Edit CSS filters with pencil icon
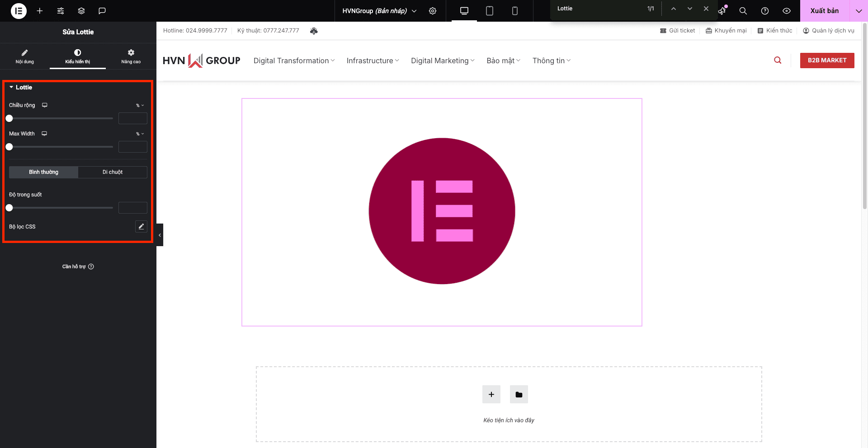 click(x=141, y=227)
